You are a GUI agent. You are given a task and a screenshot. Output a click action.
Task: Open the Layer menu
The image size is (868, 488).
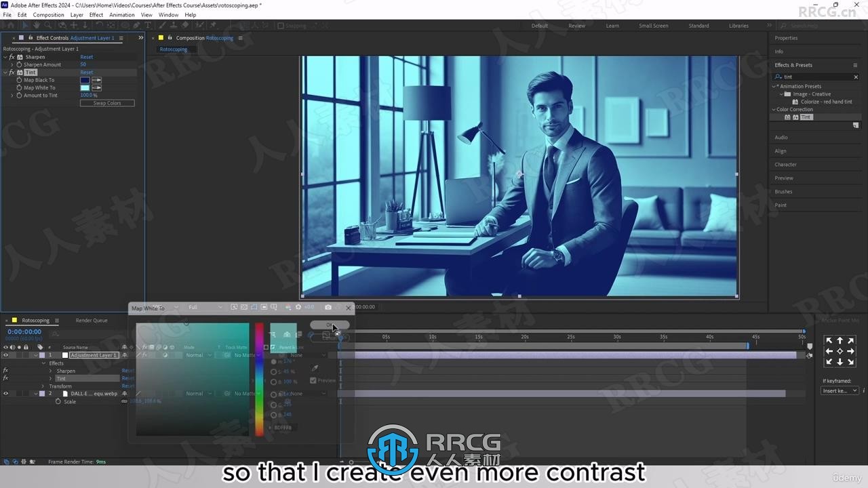pyautogui.click(x=77, y=14)
